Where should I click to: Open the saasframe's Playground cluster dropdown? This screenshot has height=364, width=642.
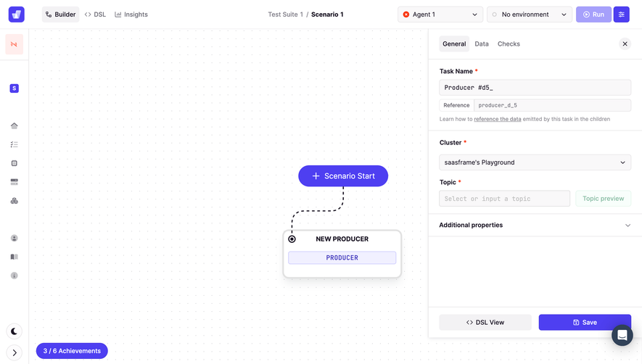point(535,162)
